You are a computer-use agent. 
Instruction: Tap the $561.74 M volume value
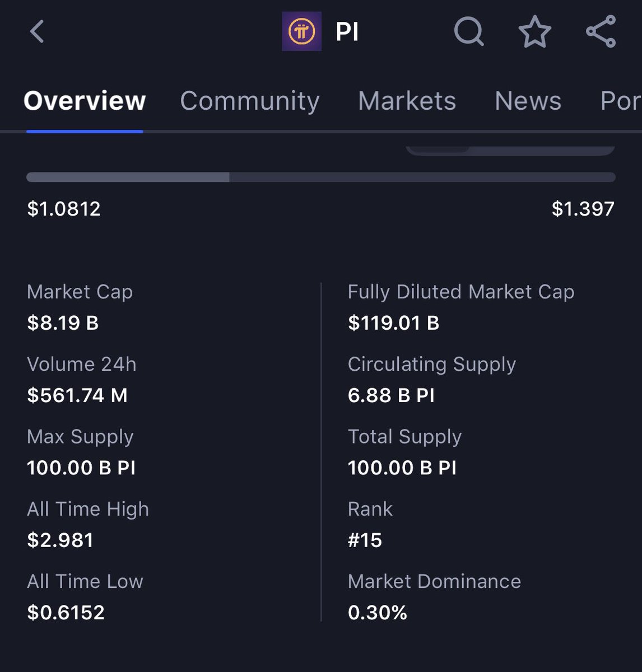click(77, 395)
